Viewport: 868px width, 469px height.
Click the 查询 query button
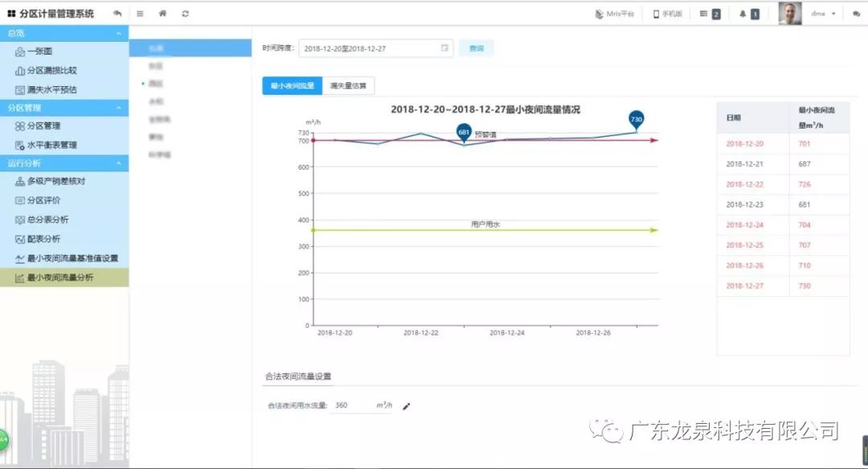tap(476, 48)
